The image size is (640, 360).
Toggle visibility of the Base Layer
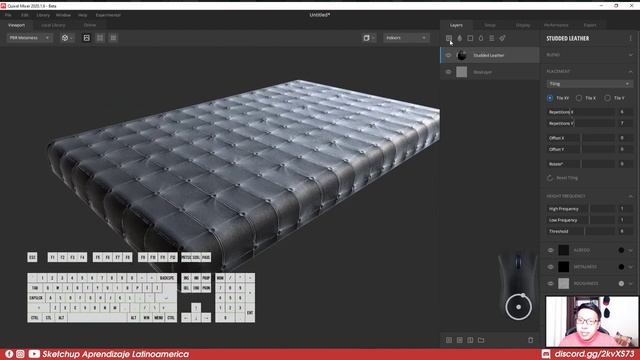[448, 72]
